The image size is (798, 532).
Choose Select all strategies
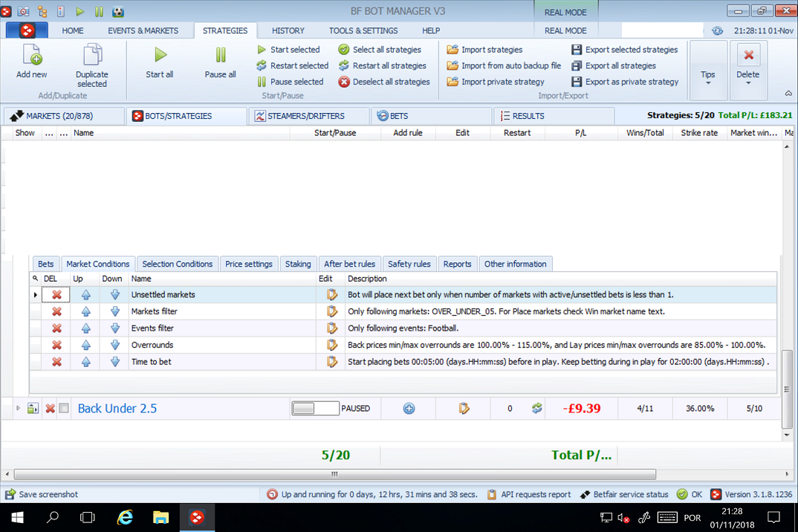tap(380, 49)
